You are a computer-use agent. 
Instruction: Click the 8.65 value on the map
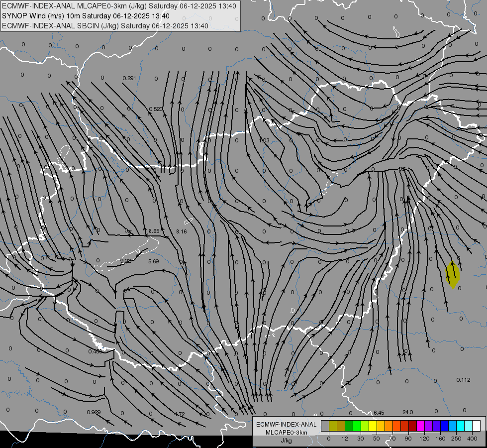click(154, 231)
